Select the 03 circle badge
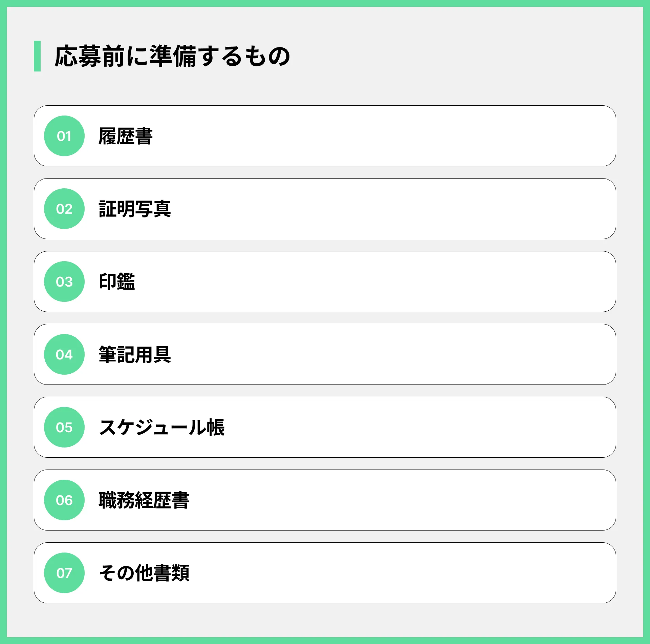The height and width of the screenshot is (644, 650). pyautogui.click(x=64, y=282)
